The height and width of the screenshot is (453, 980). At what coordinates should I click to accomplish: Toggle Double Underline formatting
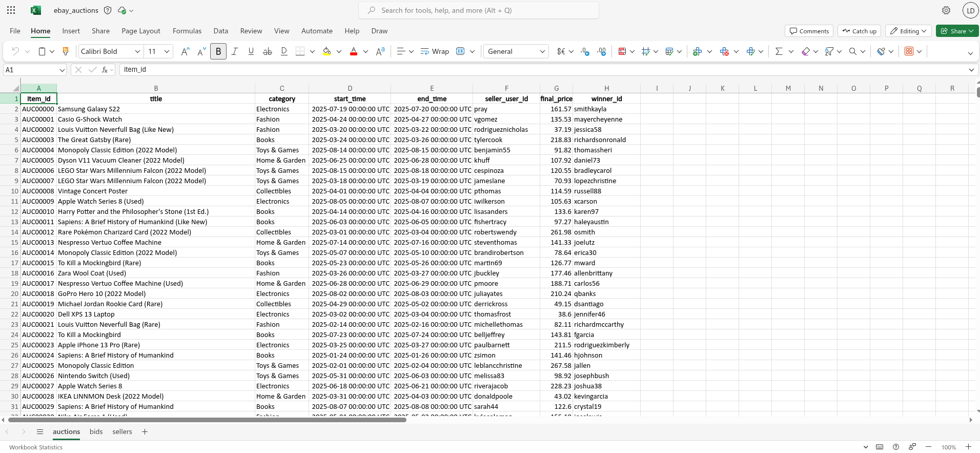tap(284, 51)
